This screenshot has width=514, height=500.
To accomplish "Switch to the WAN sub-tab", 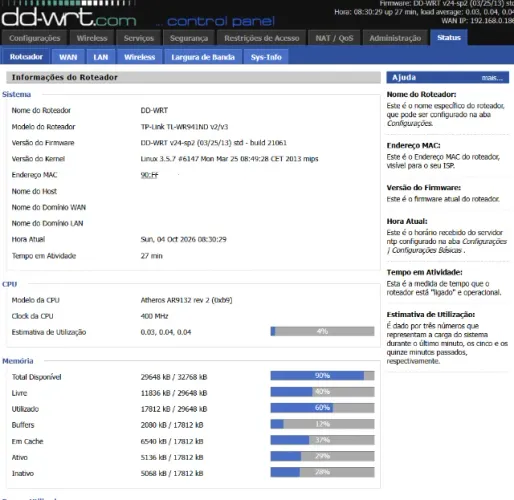I will click(68, 57).
